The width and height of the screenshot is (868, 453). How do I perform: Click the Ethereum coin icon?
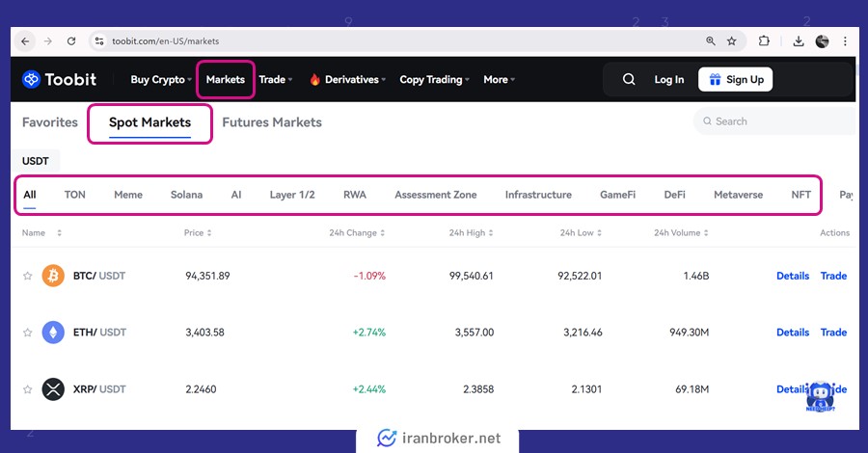[x=53, y=333]
